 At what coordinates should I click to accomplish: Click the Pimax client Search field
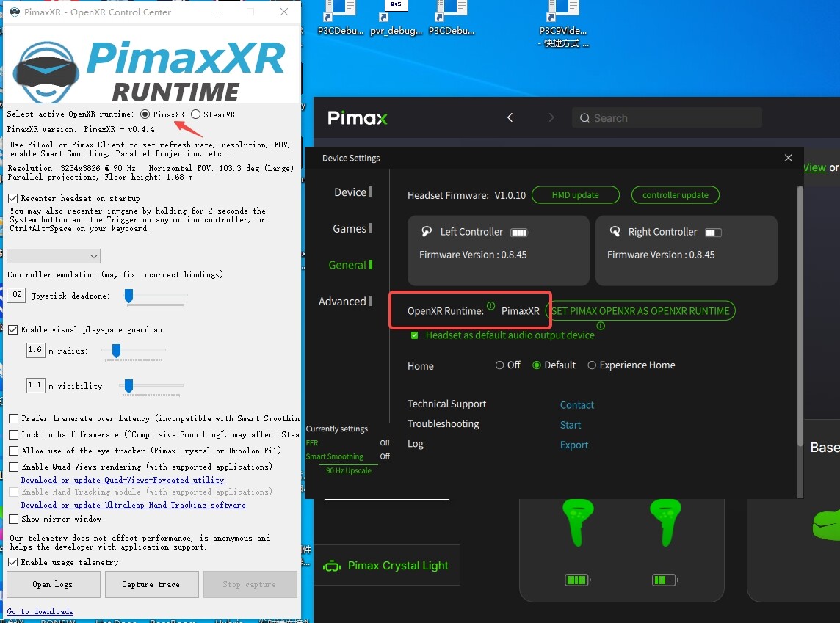667,117
